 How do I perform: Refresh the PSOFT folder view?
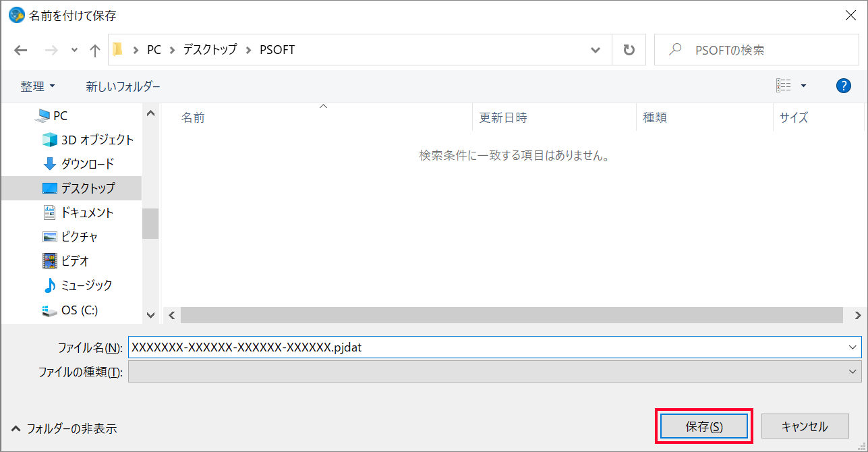click(629, 50)
